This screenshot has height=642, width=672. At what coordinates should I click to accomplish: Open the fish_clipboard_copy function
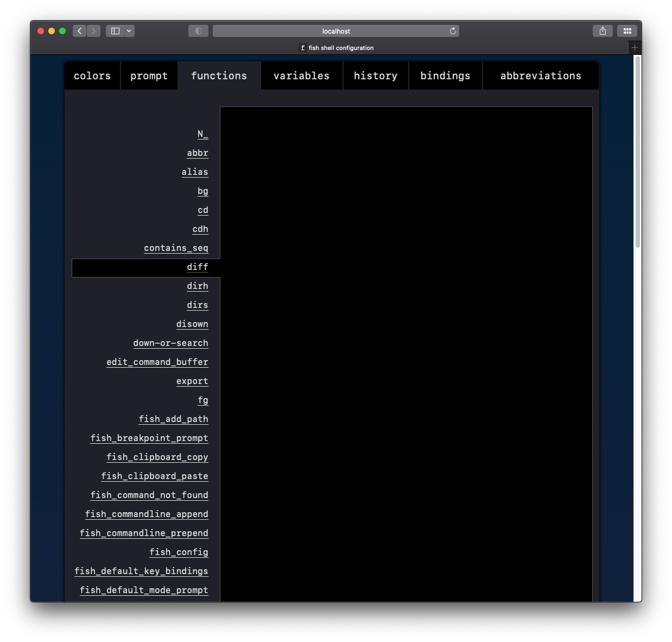157,457
